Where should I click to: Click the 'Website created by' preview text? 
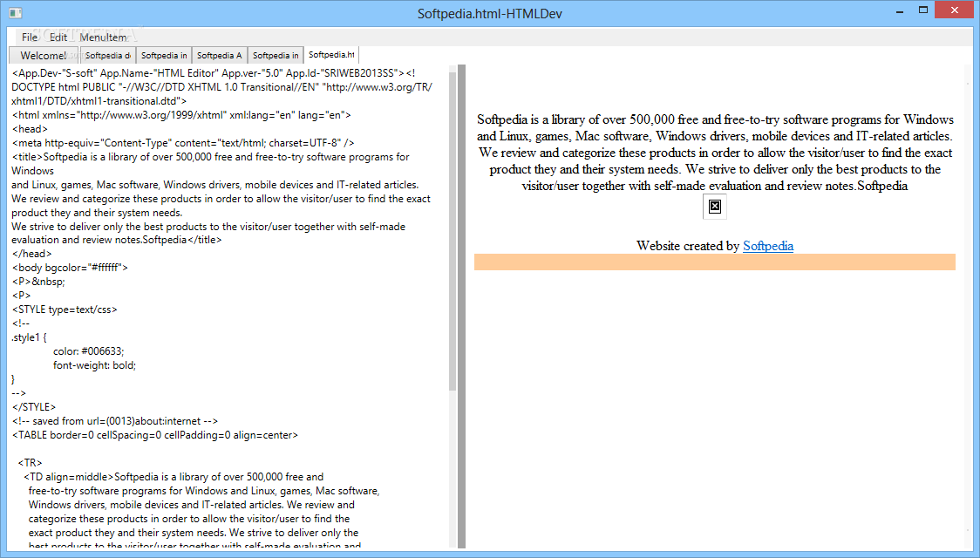click(x=688, y=246)
